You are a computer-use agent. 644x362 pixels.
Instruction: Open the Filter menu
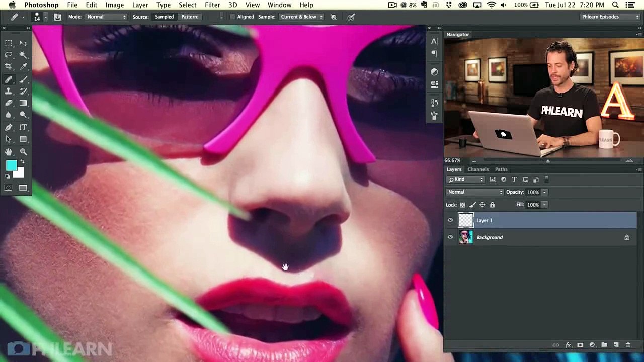coord(212,5)
